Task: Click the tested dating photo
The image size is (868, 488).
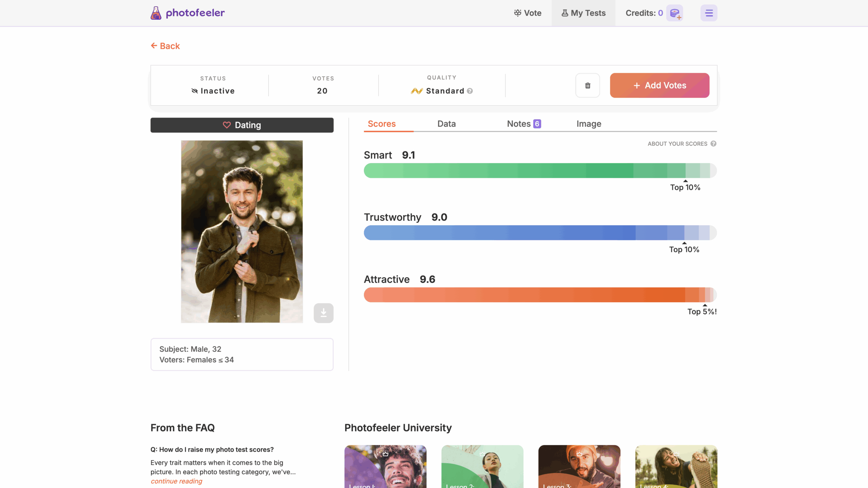Action: coord(242,231)
